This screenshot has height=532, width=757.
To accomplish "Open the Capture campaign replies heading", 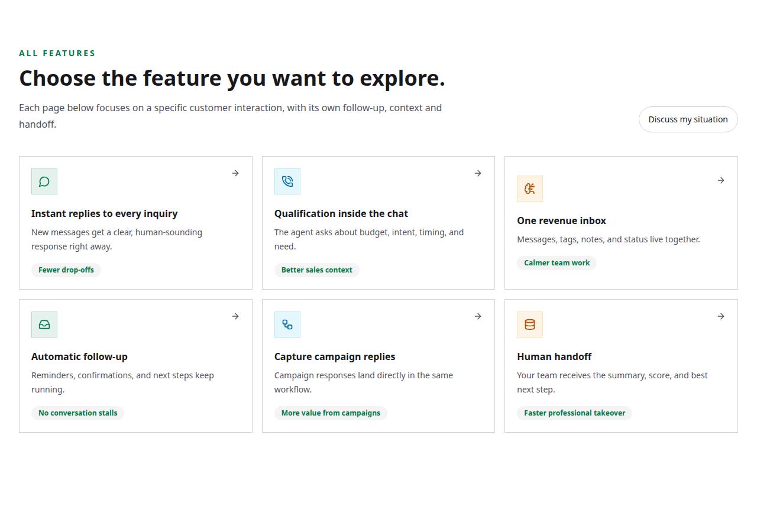I will click(335, 356).
